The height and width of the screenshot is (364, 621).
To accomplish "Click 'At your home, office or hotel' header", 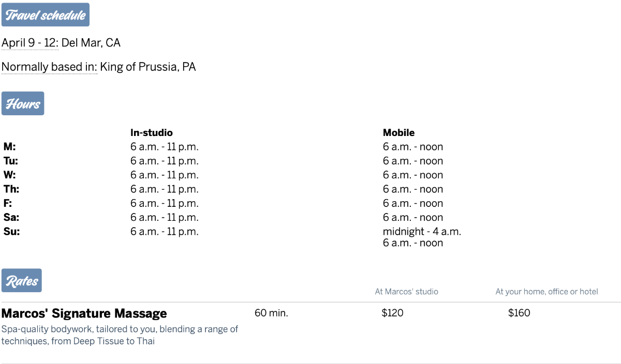I will (x=546, y=292).
